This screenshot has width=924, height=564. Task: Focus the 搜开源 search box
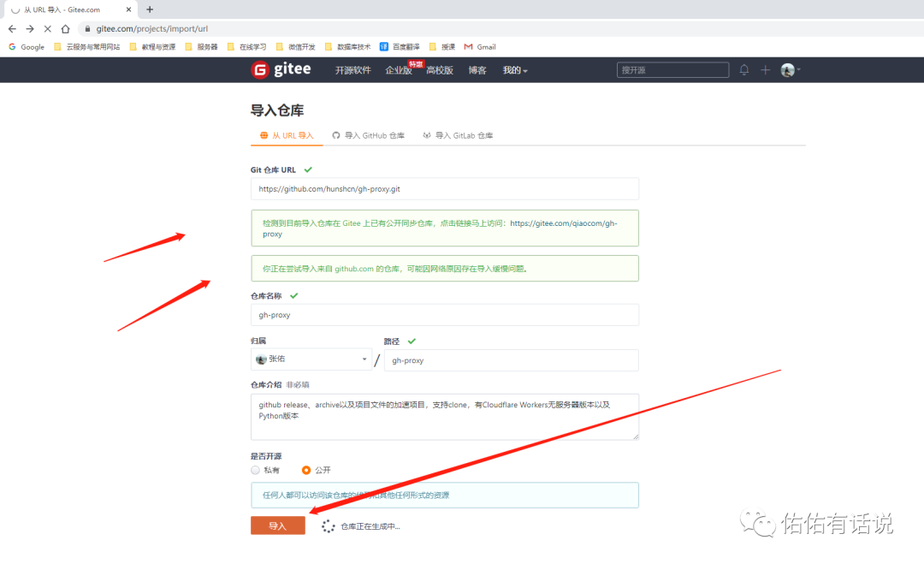(672, 70)
